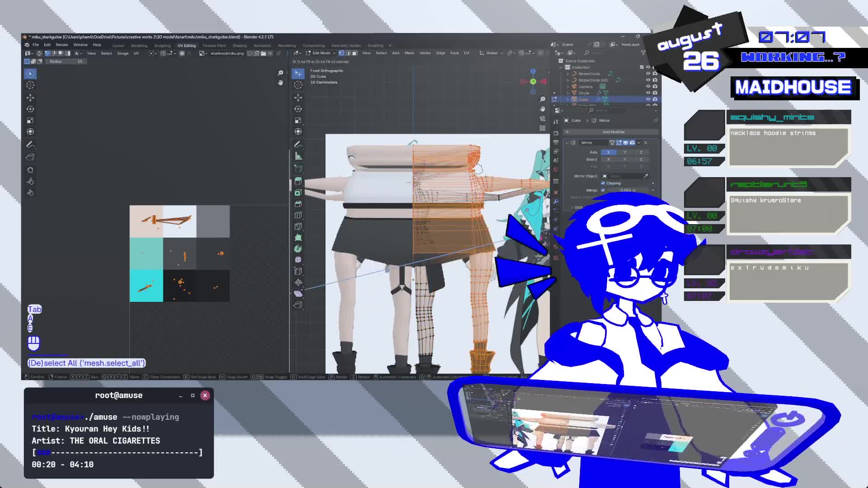This screenshot has height=488, width=868.
Task: Hide Camera object with its eye icon
Action: [x=648, y=86]
